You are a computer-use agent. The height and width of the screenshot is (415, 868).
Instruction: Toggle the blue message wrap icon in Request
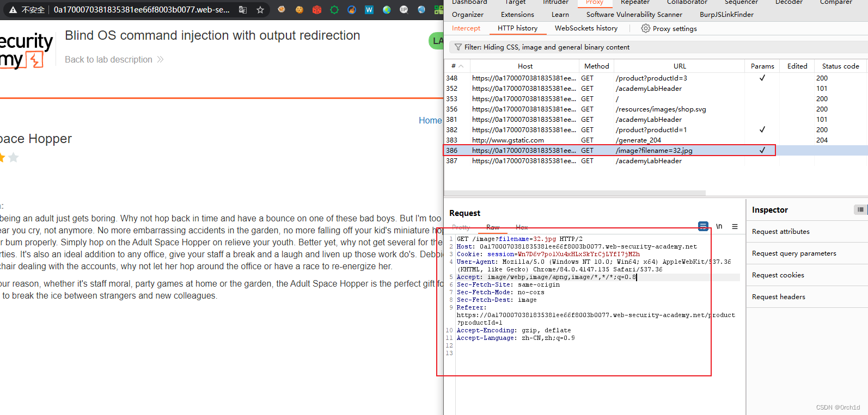(x=703, y=226)
